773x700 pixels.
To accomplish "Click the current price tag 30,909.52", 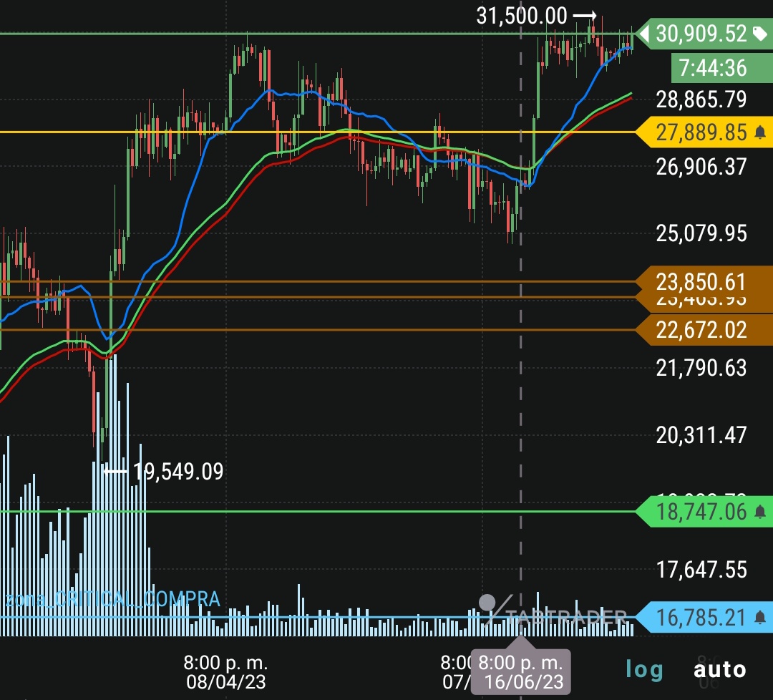I will [x=705, y=34].
